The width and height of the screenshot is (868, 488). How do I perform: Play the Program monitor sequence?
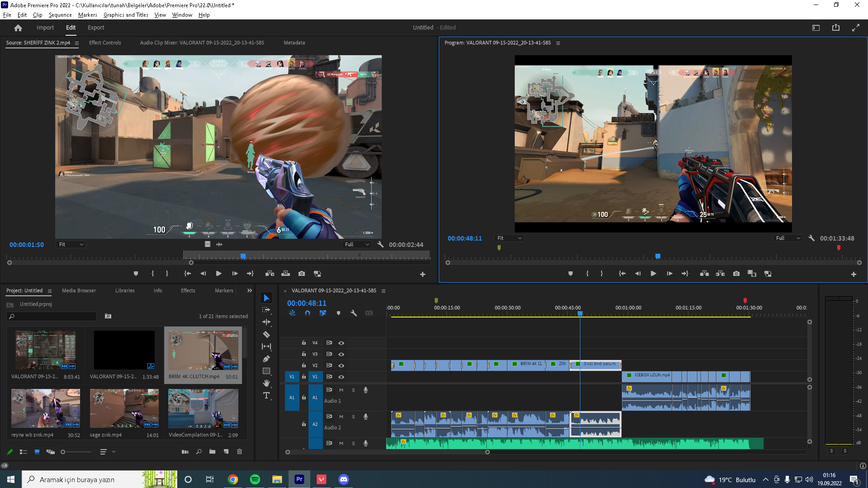click(653, 274)
